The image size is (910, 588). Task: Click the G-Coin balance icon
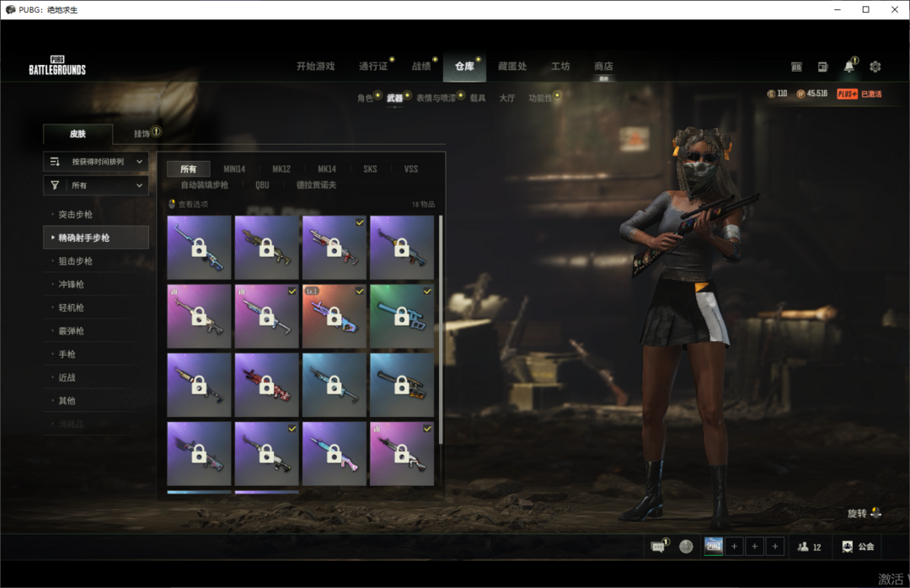click(771, 94)
